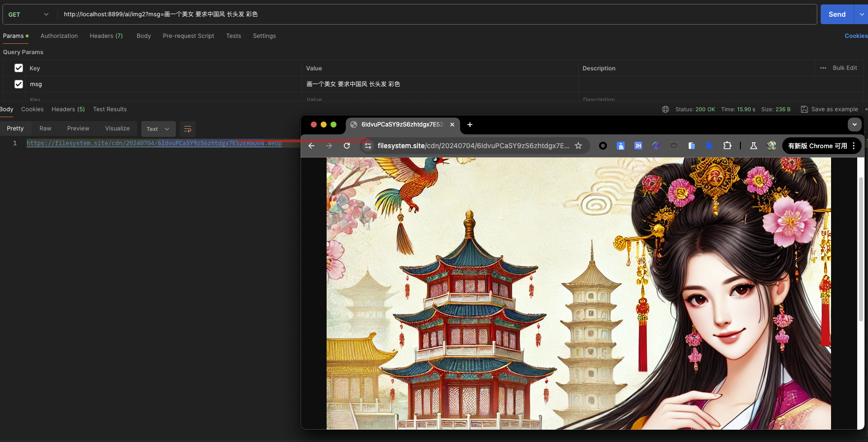Click the generated Chinese-style image
868x442 pixels.
(x=578, y=293)
